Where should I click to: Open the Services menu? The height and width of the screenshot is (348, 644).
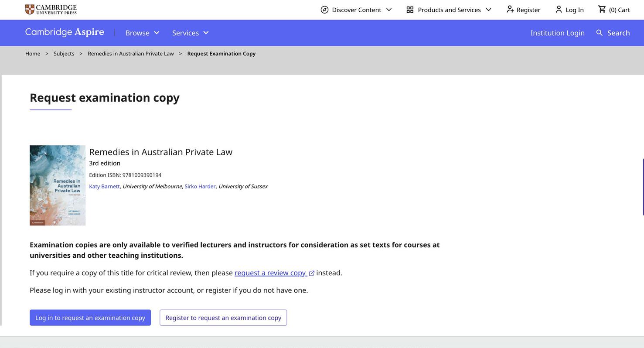191,33
